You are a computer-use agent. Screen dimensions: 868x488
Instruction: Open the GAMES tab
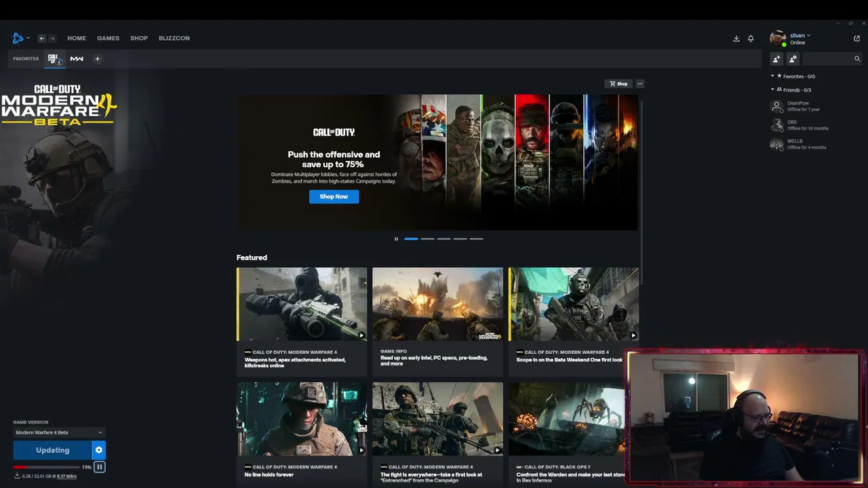[108, 39]
